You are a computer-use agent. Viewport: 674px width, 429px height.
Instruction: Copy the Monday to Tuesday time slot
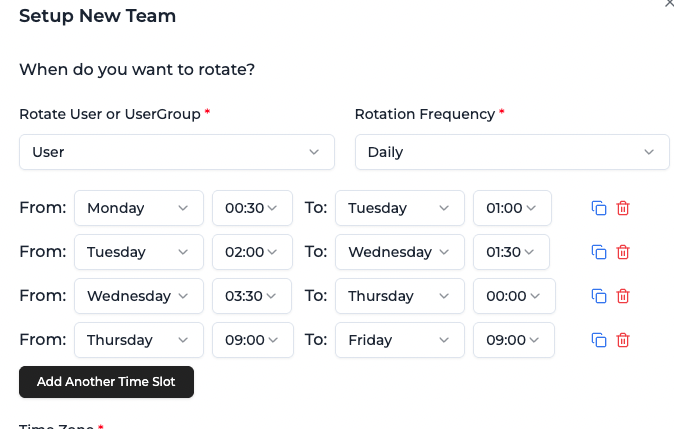click(x=599, y=208)
